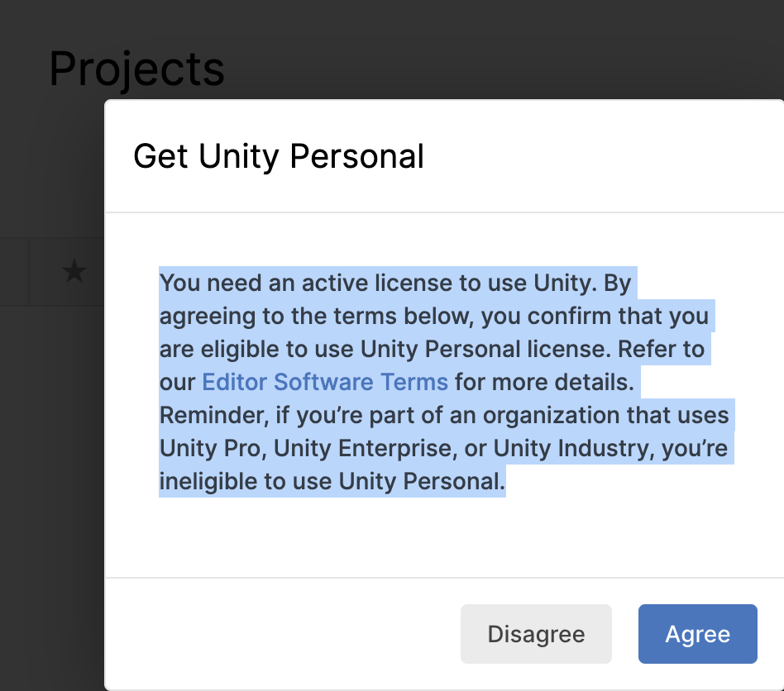This screenshot has height=691, width=784.
Task: Click empty dialog footer left of Disagree
Action: 281,634
